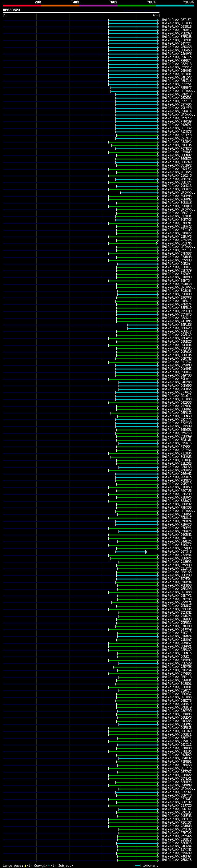Select the UniRef100_Q9LYF5 label
Screen dimensions: 197x868
(x=177, y=108)
